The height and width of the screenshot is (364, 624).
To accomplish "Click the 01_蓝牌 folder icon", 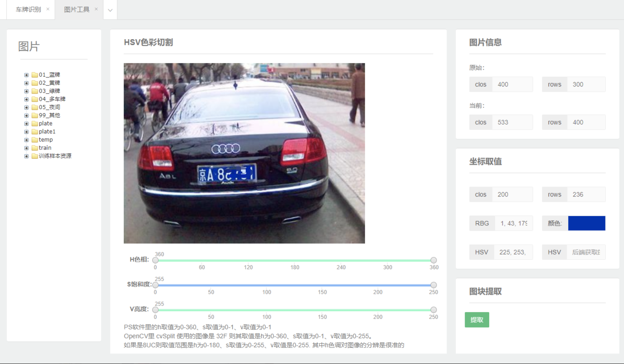I will (x=35, y=75).
